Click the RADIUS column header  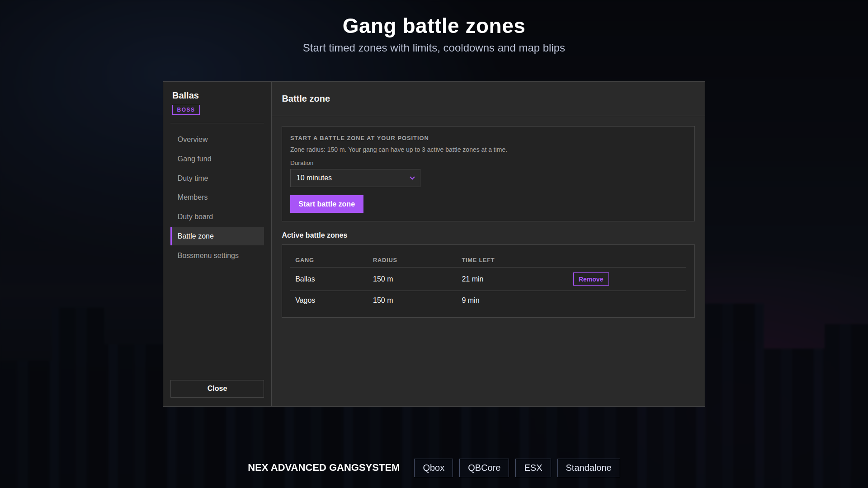pyautogui.click(x=385, y=260)
